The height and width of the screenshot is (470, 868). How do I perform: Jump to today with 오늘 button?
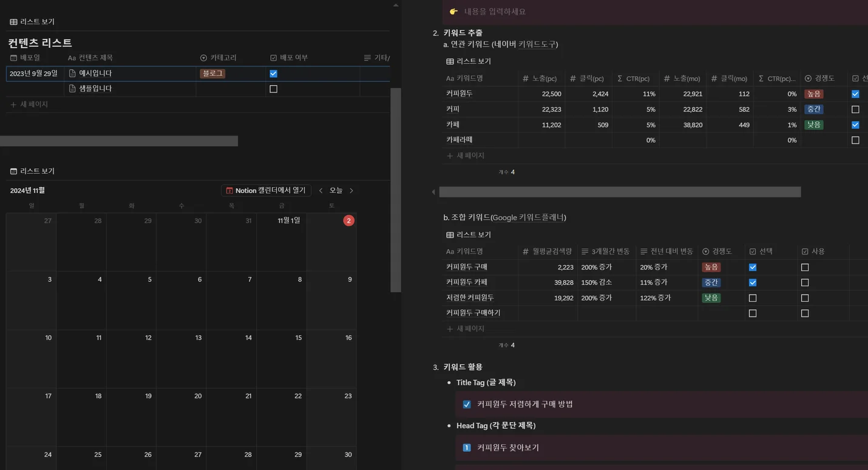336,191
